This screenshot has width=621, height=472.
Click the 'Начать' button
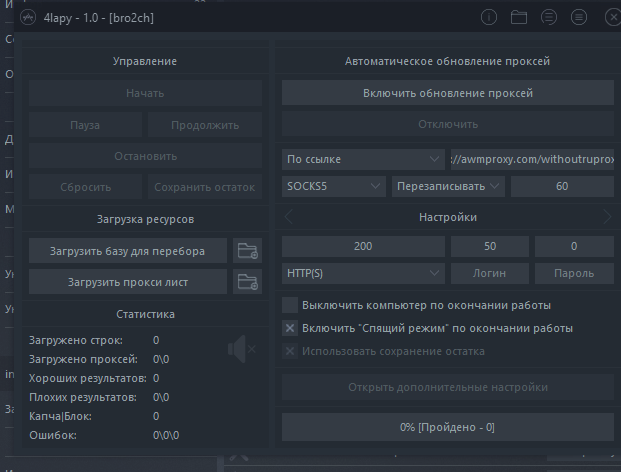point(145,93)
